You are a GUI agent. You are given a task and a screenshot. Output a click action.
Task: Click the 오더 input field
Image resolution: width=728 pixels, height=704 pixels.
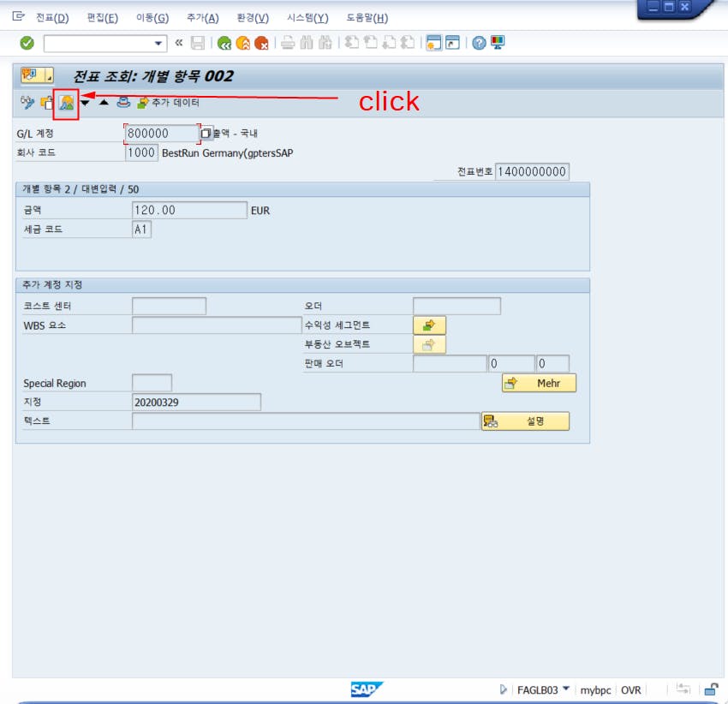coord(456,306)
